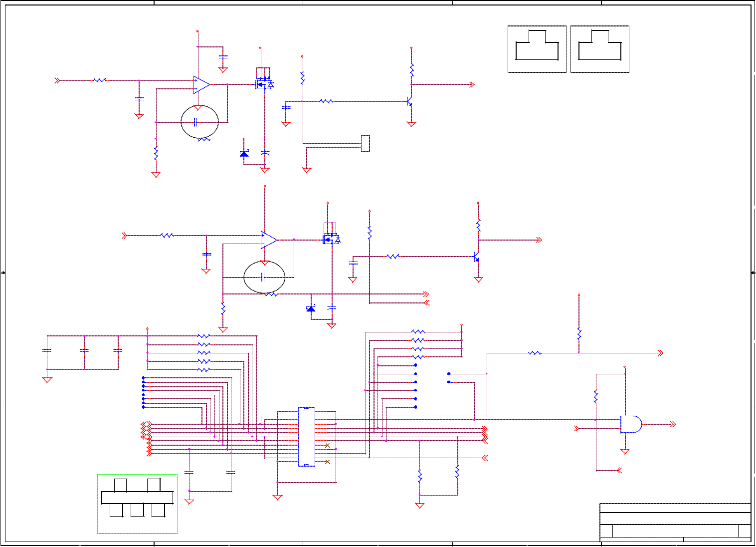Select the upper MOSFET symbol
Image resolution: width=756 pixels, height=547 pixels.
(264, 84)
